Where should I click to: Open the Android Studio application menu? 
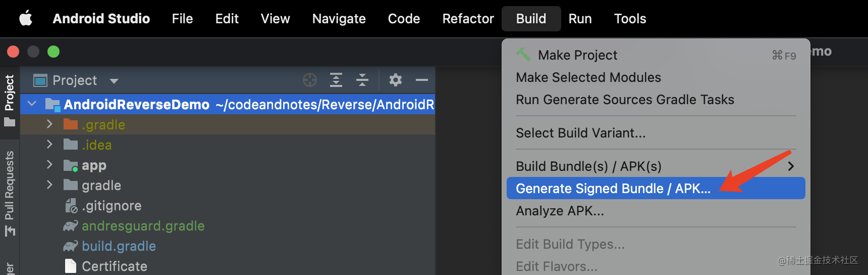pyautogui.click(x=101, y=19)
